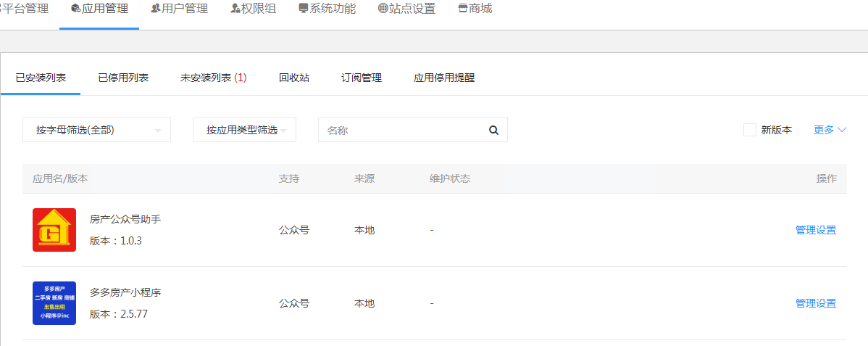Go to the 订阅管理 tab
The width and height of the screenshot is (868, 346).
(x=362, y=78)
